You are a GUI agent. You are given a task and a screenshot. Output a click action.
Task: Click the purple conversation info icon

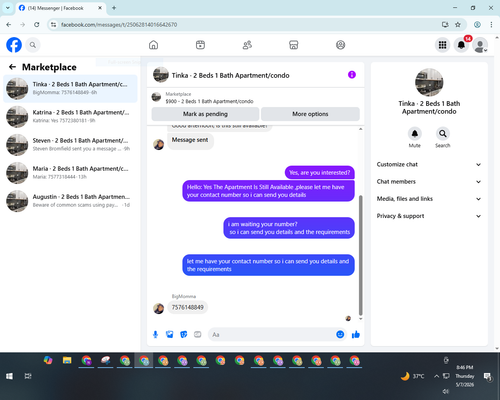tap(352, 75)
